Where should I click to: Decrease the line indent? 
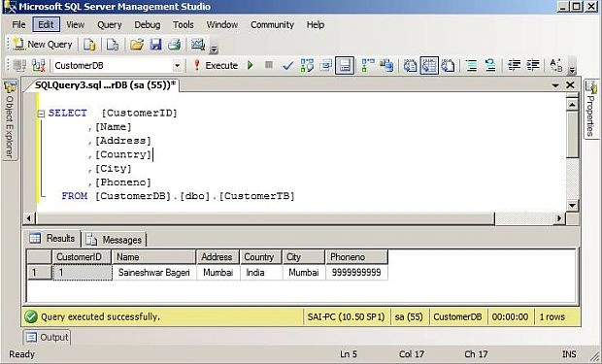tap(514, 66)
